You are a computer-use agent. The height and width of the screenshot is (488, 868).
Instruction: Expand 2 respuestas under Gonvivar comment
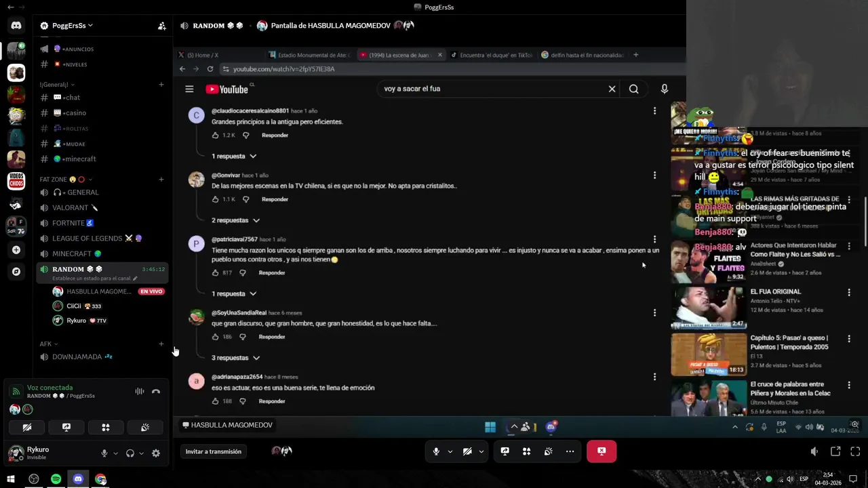point(235,220)
